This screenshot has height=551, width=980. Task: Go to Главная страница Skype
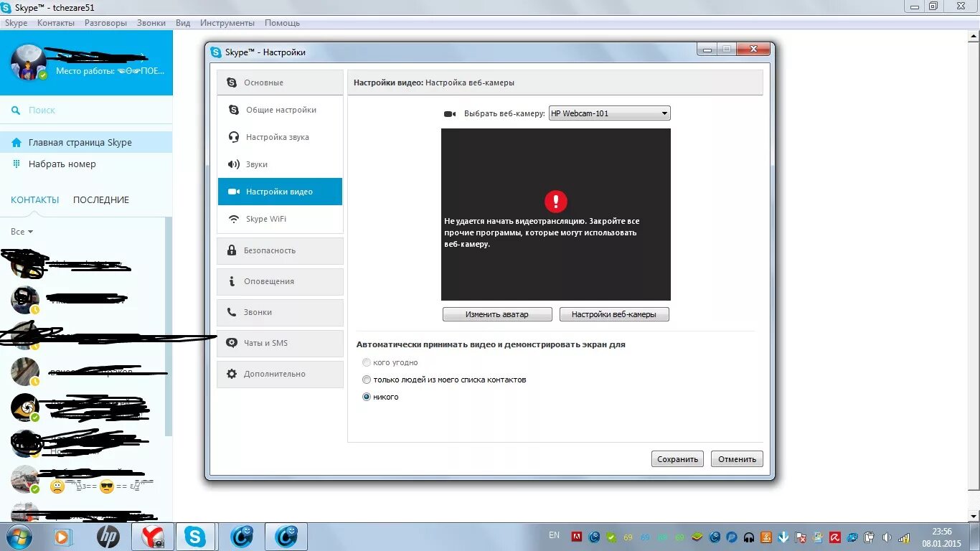tap(86, 142)
